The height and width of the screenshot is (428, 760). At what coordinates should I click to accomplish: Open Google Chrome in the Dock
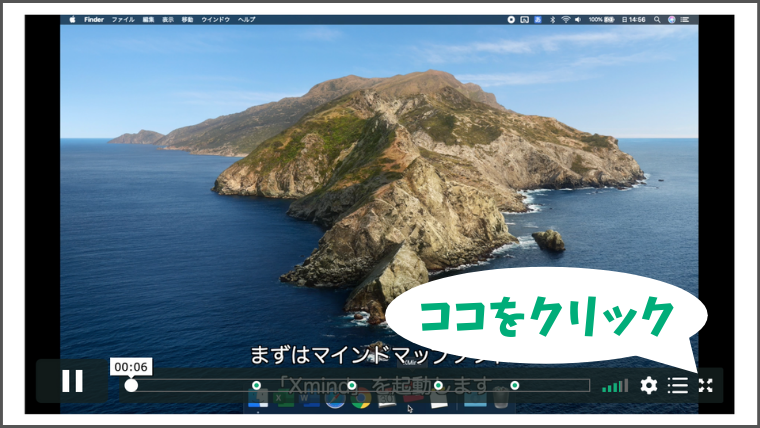coord(361,399)
